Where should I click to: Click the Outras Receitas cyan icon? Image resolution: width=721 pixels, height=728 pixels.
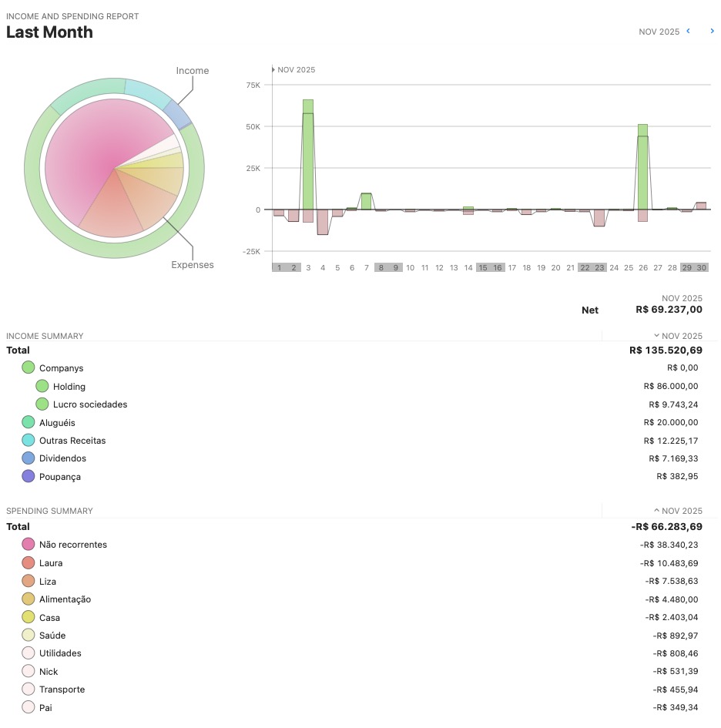(29, 440)
